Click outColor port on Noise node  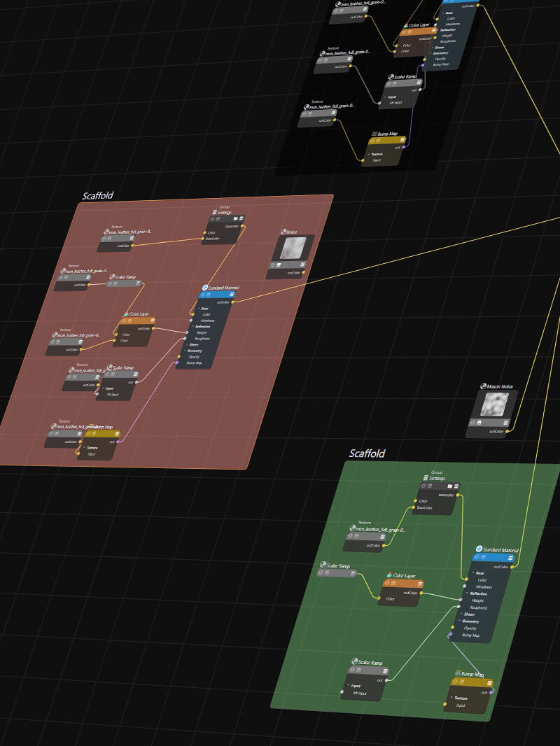point(304,272)
